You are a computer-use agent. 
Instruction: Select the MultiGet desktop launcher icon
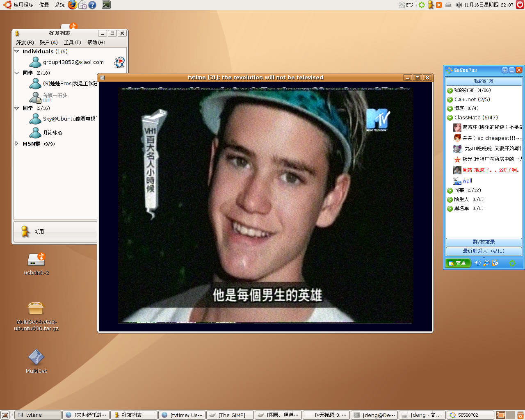coord(36,361)
